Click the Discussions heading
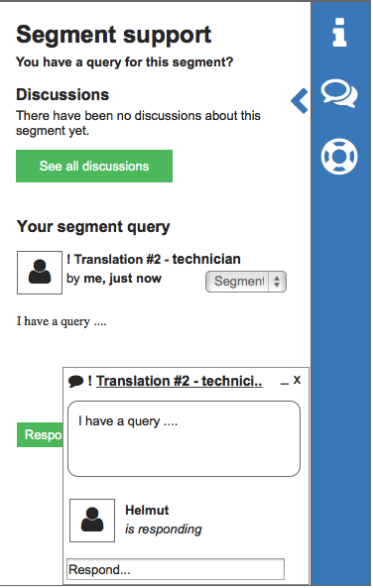Viewport: 373px width, 588px height. 62,94
